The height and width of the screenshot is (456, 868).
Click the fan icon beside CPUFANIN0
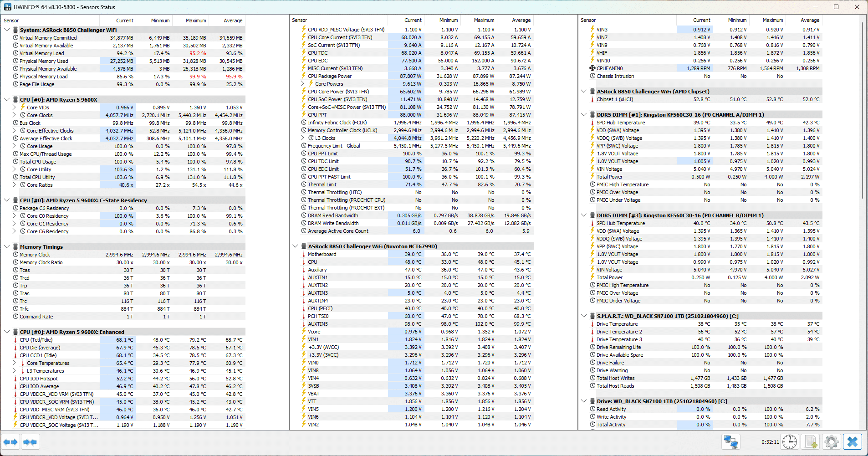click(x=592, y=68)
